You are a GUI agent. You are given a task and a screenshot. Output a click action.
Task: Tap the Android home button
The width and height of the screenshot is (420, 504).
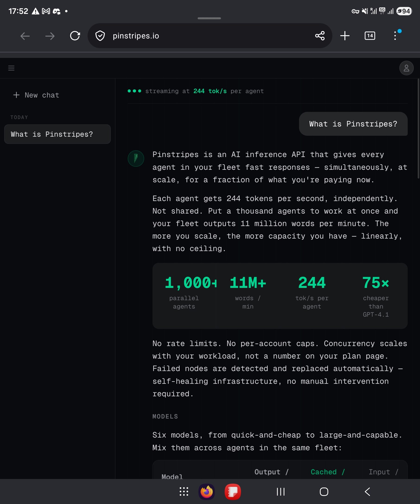(x=324, y=491)
